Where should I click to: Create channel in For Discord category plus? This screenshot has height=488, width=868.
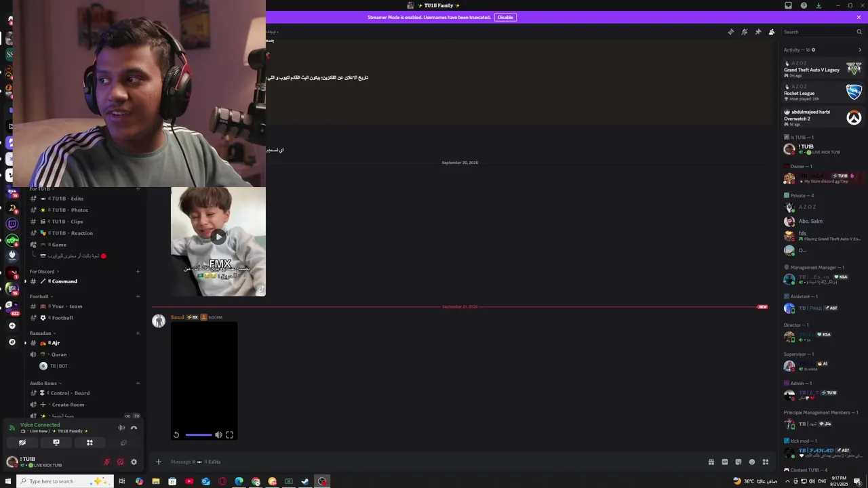pos(138,272)
